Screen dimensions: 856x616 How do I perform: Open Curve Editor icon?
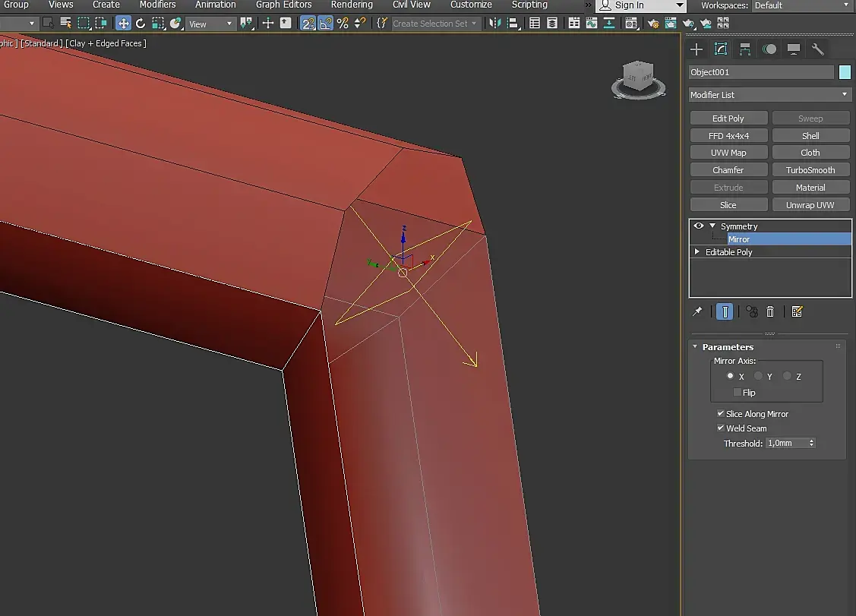point(592,24)
